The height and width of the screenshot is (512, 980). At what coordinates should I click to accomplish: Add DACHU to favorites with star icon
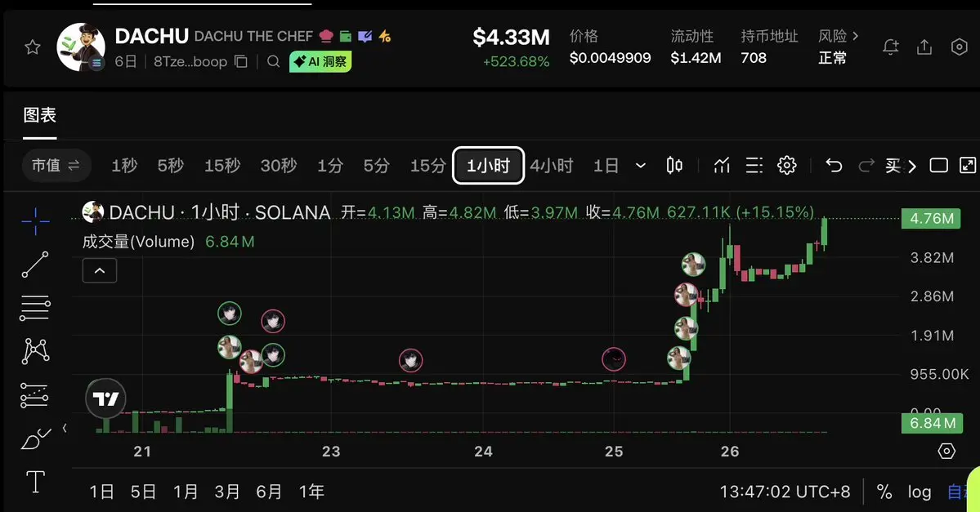coord(33,47)
